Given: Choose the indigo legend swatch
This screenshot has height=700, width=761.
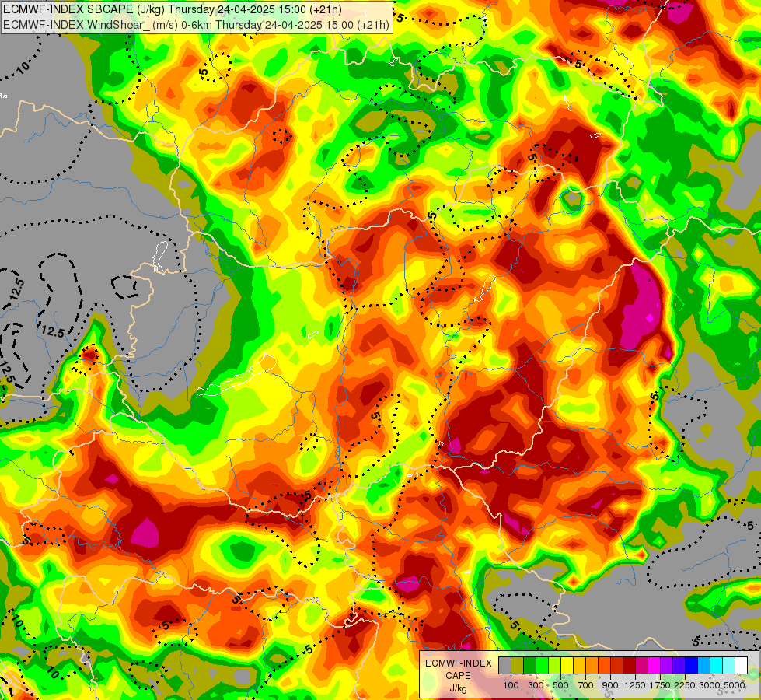Looking at the screenshot, I should pyautogui.click(x=679, y=665).
